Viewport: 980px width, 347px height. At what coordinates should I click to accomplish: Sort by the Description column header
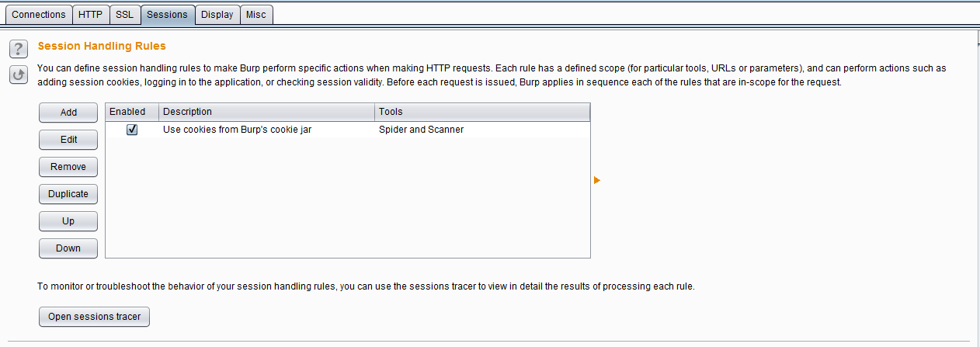266,112
